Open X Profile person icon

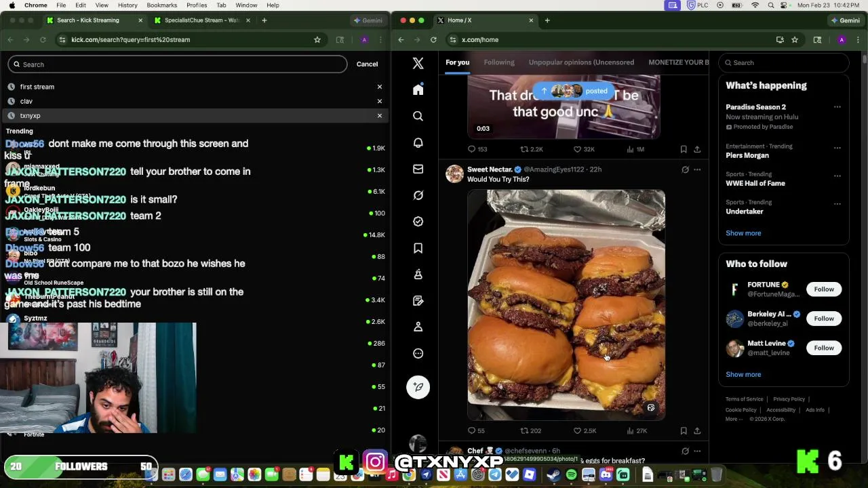(418, 327)
